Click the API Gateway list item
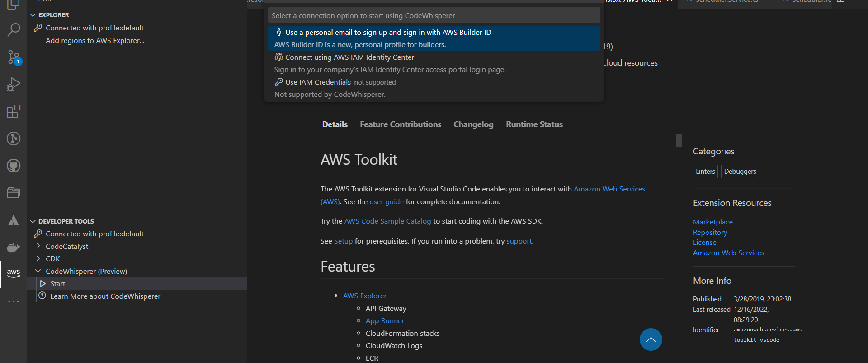The height and width of the screenshot is (363, 868). [x=386, y=308]
